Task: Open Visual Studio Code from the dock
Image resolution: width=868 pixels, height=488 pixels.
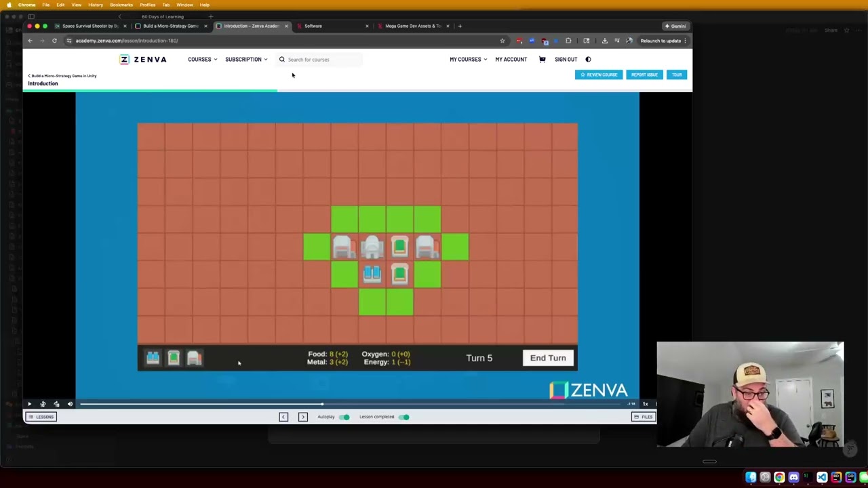Action: 822,478
